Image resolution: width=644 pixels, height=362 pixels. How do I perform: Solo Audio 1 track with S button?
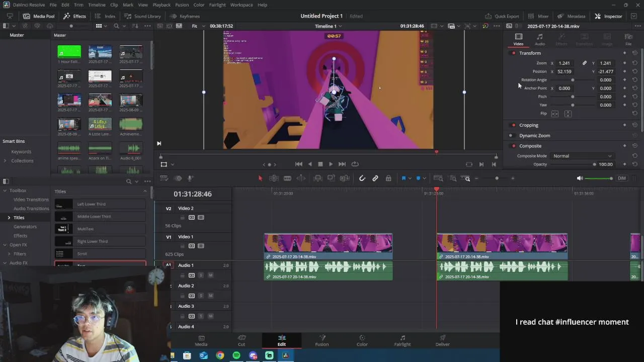click(x=201, y=276)
